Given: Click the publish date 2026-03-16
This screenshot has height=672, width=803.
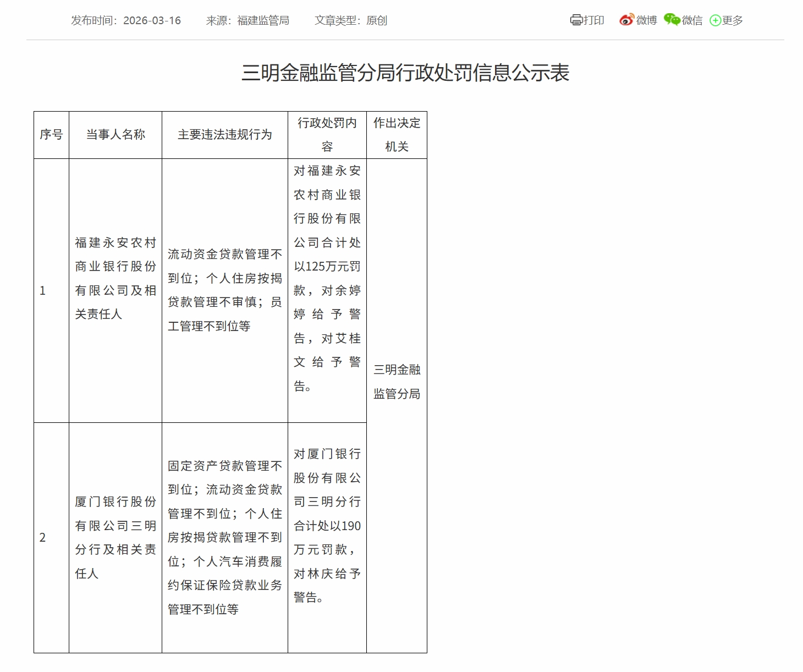Looking at the screenshot, I should point(152,20).
